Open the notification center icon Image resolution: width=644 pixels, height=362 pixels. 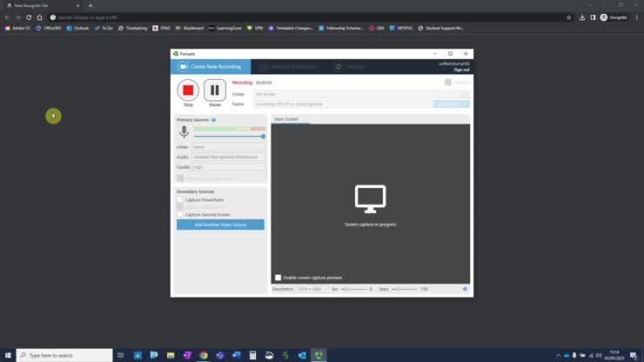(634, 355)
